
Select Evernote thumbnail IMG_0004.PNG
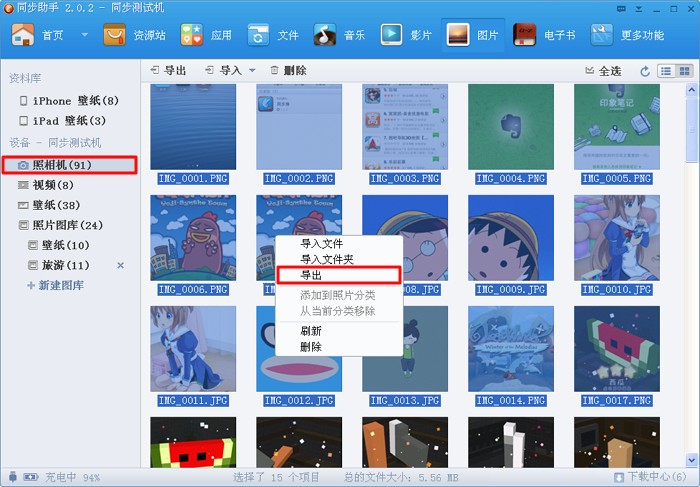coord(511,127)
